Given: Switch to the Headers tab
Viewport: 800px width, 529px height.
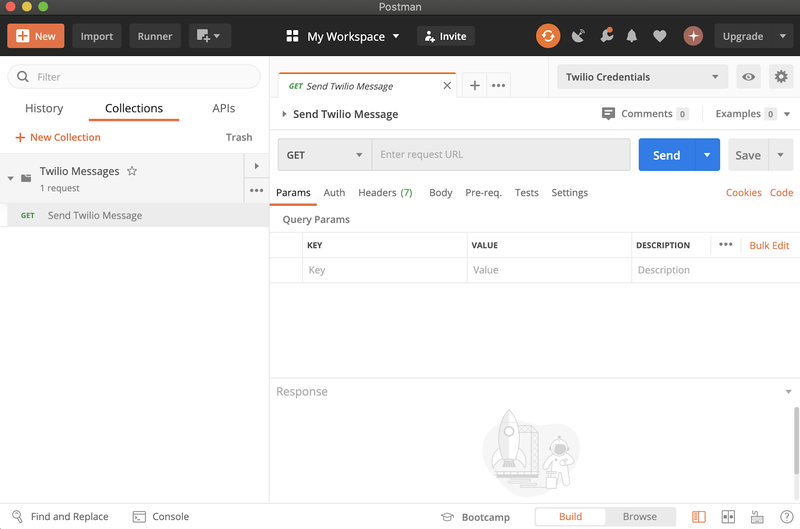Looking at the screenshot, I should coord(385,193).
